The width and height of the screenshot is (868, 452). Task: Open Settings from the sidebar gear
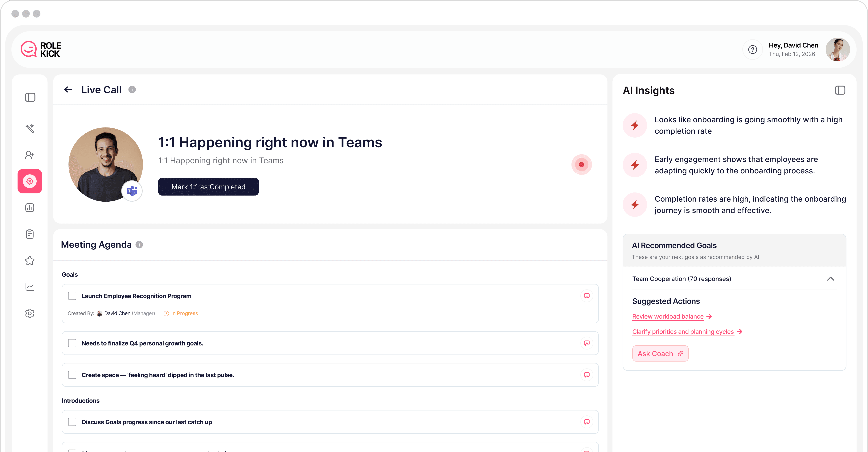click(x=30, y=313)
